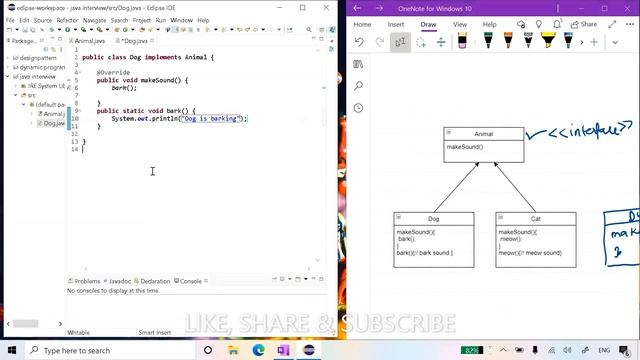
Task: Open Microsoft Edge from taskbar
Action: pos(258,350)
